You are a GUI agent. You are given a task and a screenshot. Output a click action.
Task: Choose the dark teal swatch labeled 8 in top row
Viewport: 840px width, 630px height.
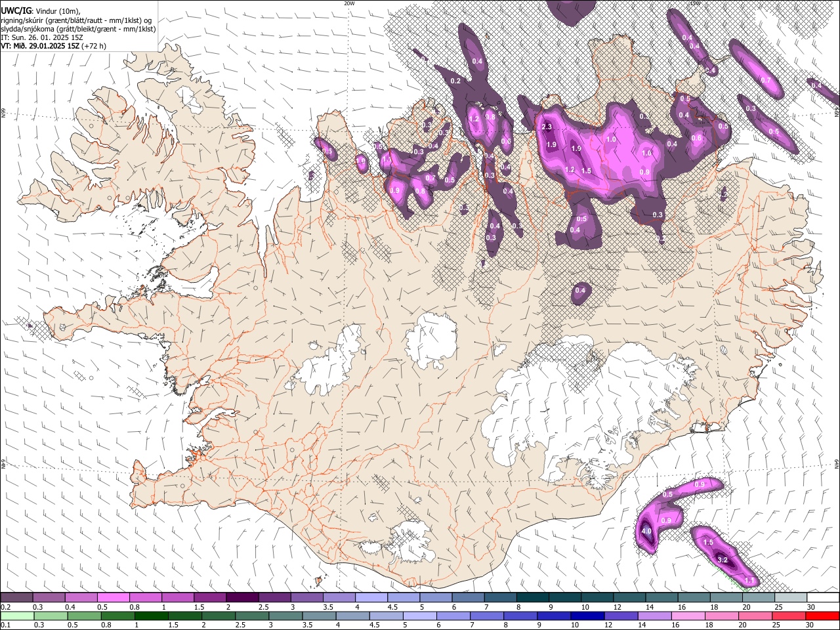[x=533, y=598]
